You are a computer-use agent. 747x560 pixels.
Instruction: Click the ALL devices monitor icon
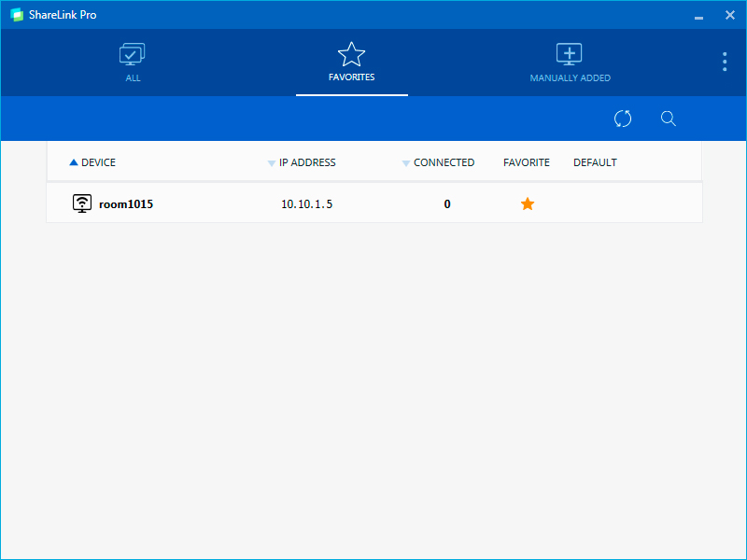point(133,54)
